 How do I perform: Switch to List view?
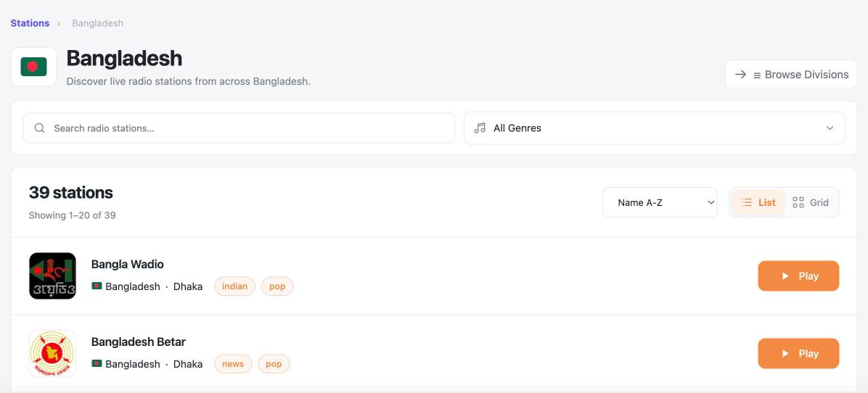click(758, 202)
